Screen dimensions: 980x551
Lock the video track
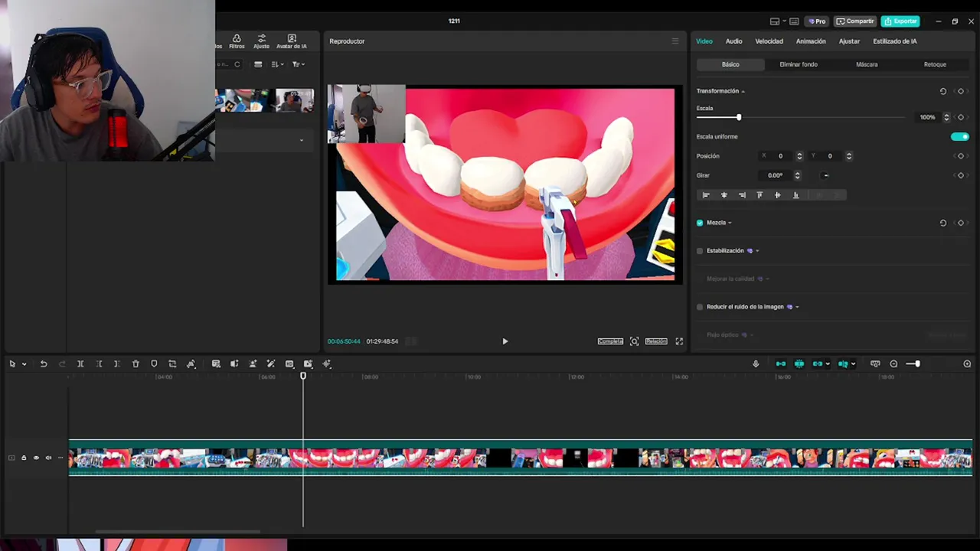(x=24, y=458)
